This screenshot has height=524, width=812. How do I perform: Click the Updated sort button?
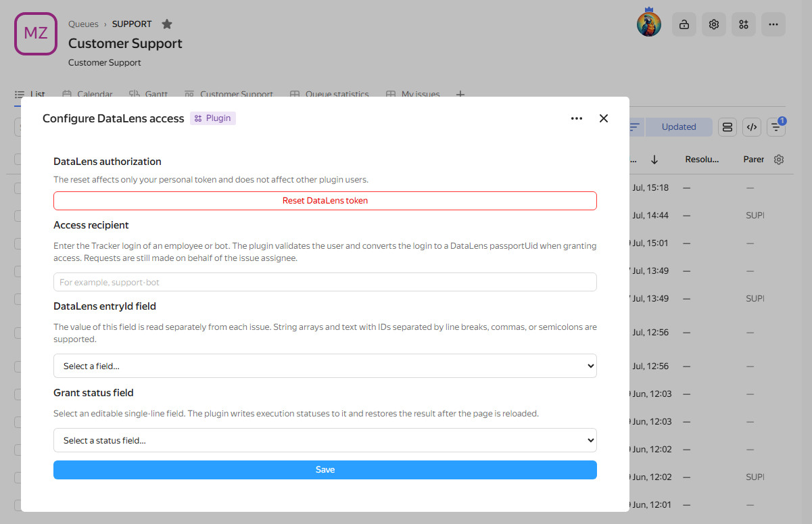pyautogui.click(x=679, y=127)
